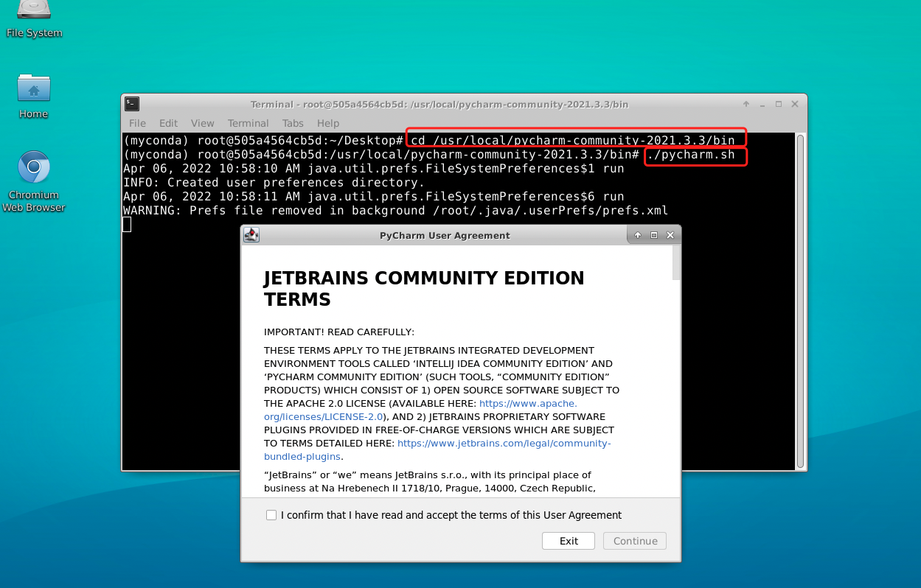The width and height of the screenshot is (921, 588).
Task: Open the Help menu in Terminal
Action: pos(328,123)
